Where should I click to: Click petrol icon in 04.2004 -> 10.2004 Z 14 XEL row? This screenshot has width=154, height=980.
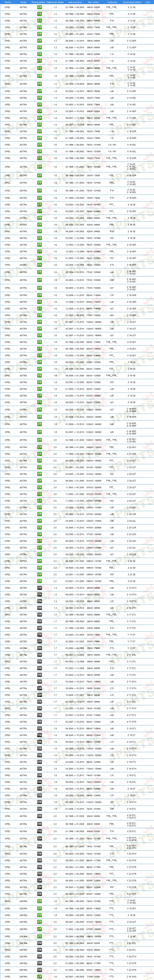pyautogui.click(x=40, y=98)
